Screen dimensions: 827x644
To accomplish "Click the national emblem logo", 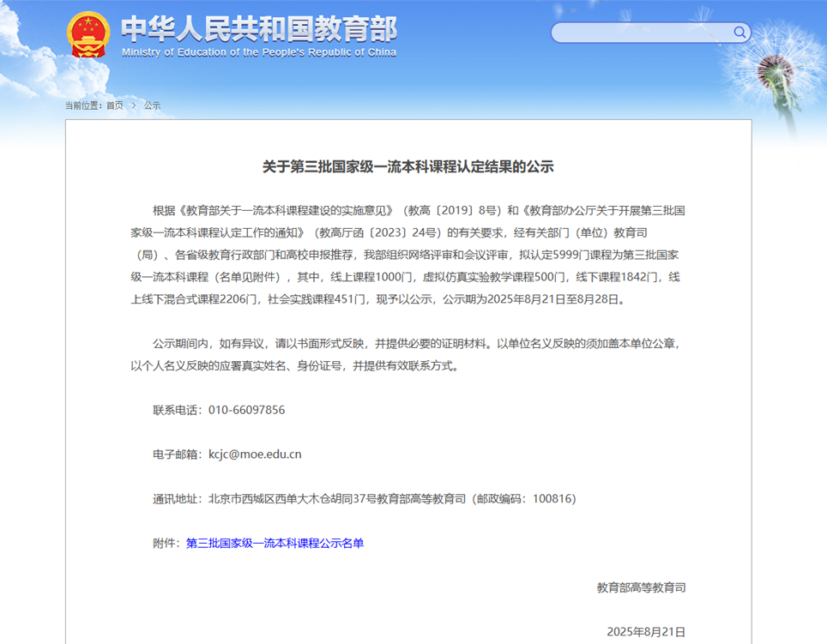I will tap(88, 35).
